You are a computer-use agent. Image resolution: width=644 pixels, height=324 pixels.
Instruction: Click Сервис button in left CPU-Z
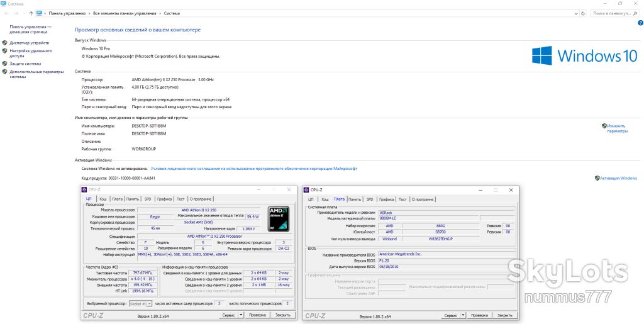[x=228, y=315]
